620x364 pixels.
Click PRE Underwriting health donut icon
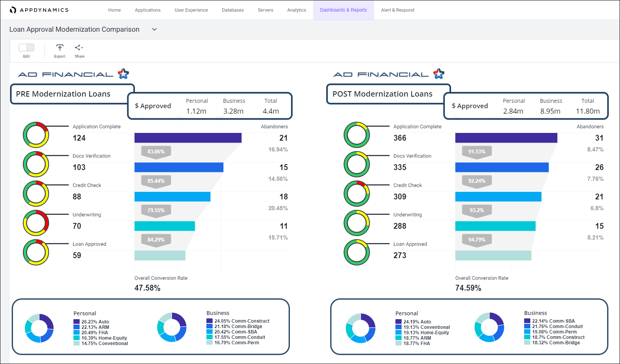[36, 223]
